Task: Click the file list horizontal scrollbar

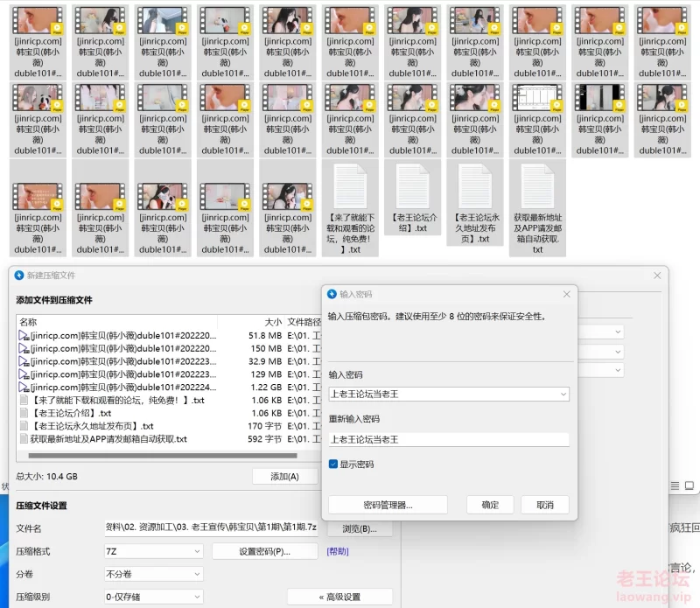Action: tap(163, 456)
